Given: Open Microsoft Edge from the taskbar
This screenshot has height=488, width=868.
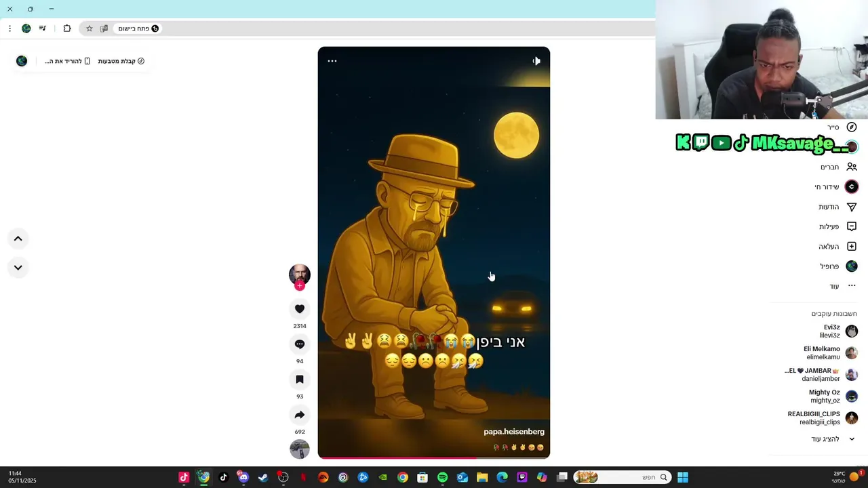Looking at the screenshot, I should [502, 478].
